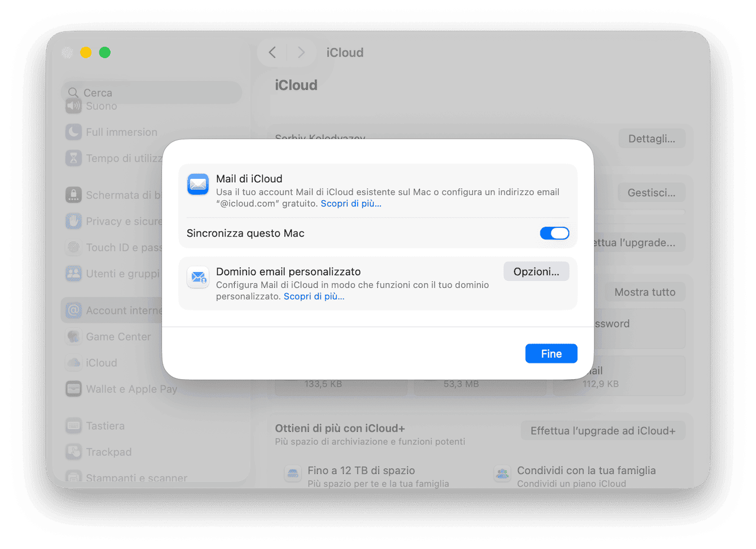The height and width of the screenshot is (549, 756).
Task: Select the Trackpad sidebar label
Action: point(109,453)
